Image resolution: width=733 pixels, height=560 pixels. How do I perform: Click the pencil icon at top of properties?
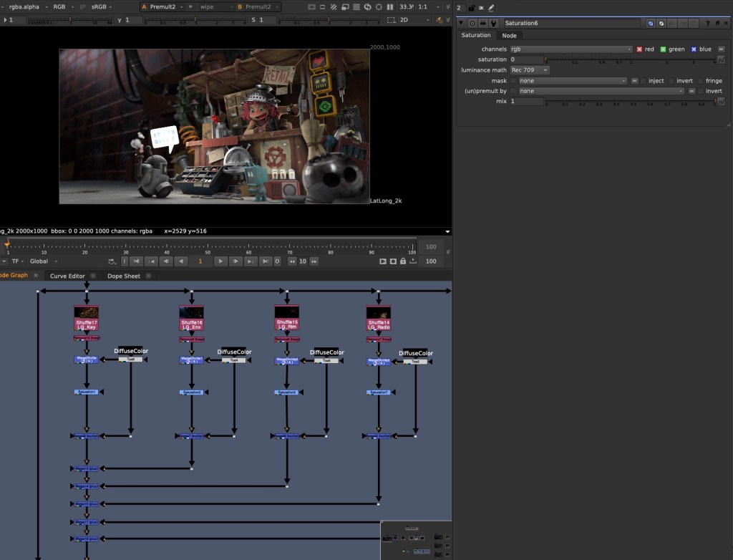click(491, 8)
